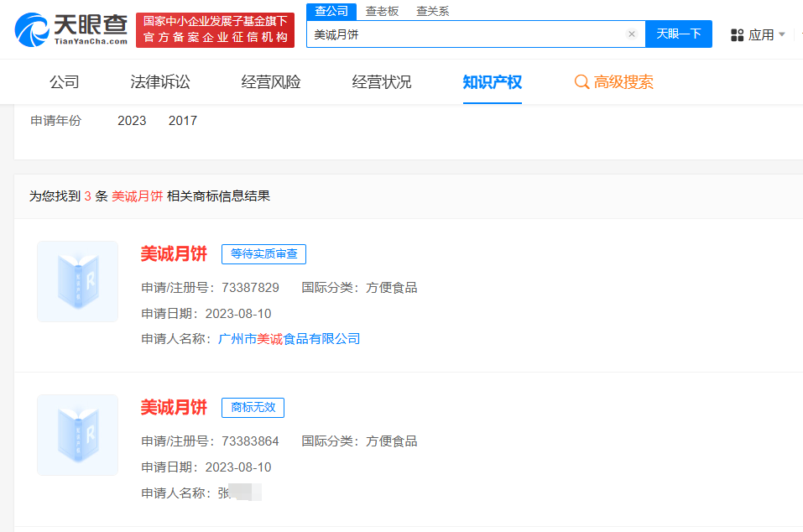Open the 经营状况 tab

[382, 82]
